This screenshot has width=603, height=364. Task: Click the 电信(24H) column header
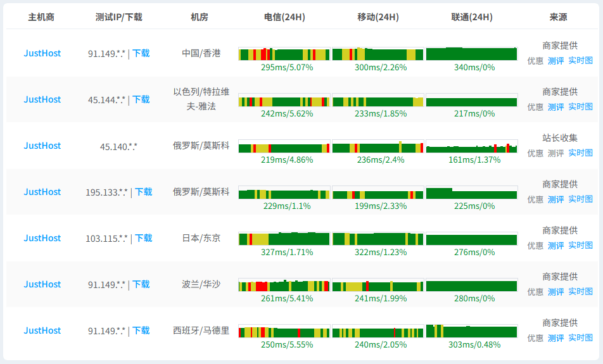[284, 17]
